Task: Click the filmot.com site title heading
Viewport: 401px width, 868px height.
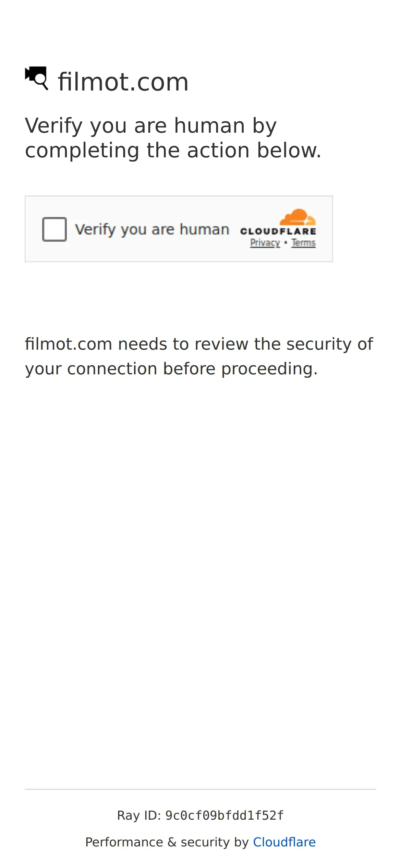Action: point(123,82)
